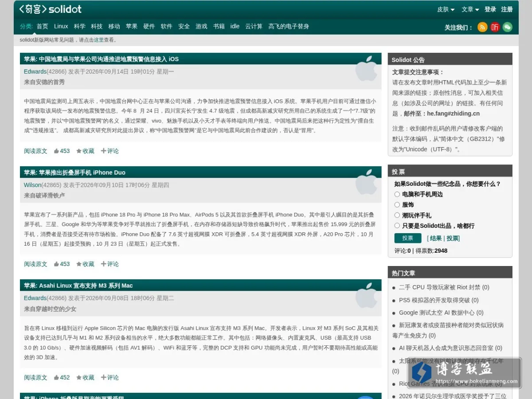
Task: Like the iOS earthquake warning article
Action: click(62, 151)
